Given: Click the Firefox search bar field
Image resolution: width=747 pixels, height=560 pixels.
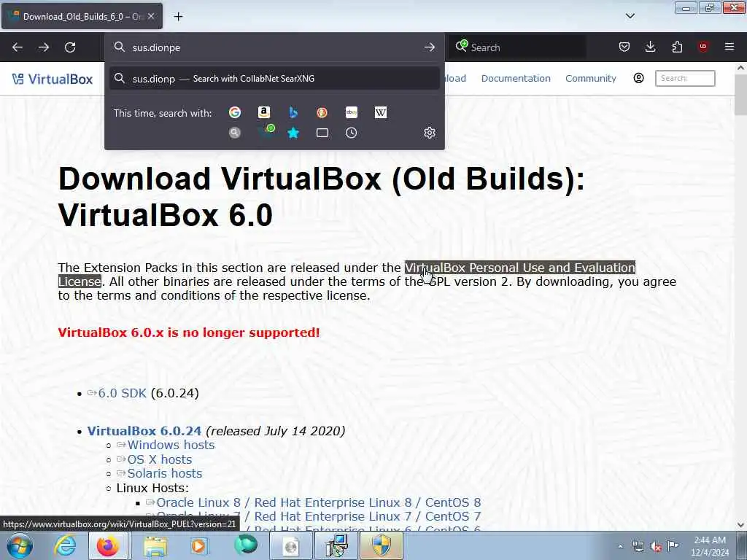Looking at the screenshot, I should point(517,47).
